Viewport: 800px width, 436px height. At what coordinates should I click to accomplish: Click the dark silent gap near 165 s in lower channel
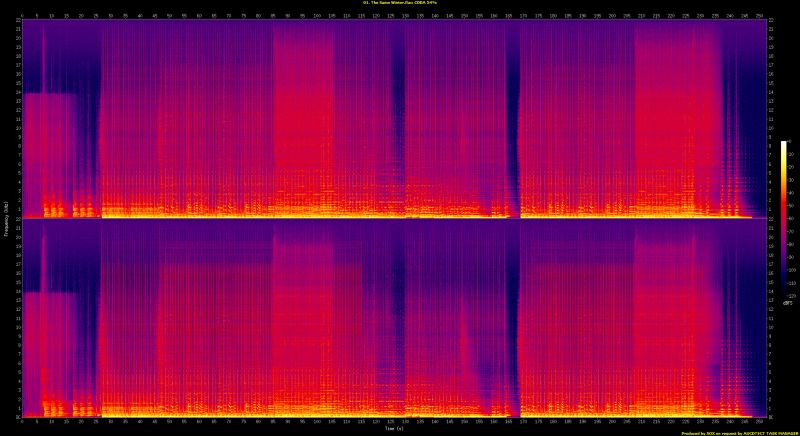[513, 320]
